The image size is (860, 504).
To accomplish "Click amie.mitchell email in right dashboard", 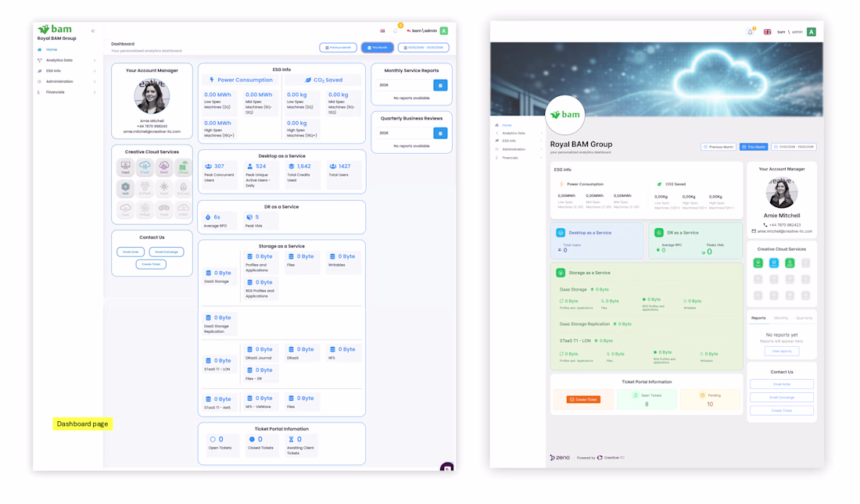I will coord(785,231).
